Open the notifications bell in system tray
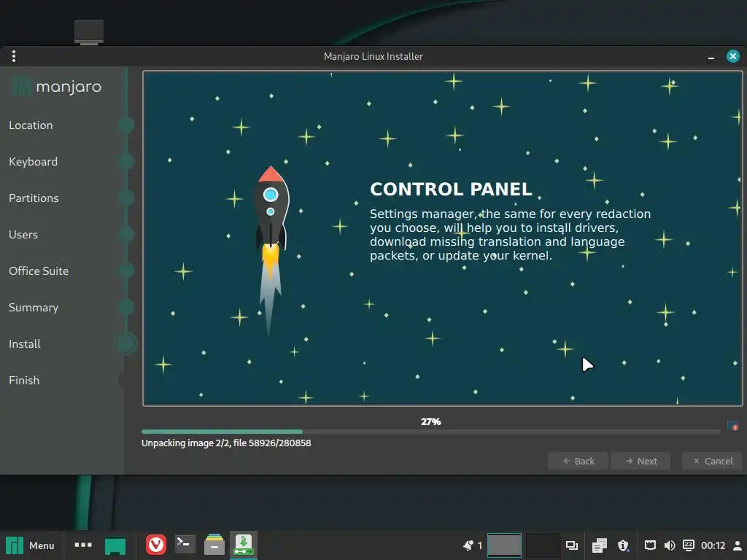This screenshot has height=560, width=747. click(x=468, y=545)
